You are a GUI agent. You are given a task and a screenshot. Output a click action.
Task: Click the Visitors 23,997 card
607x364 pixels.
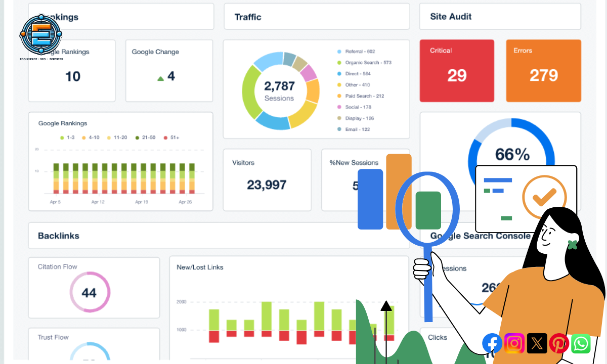(x=267, y=179)
